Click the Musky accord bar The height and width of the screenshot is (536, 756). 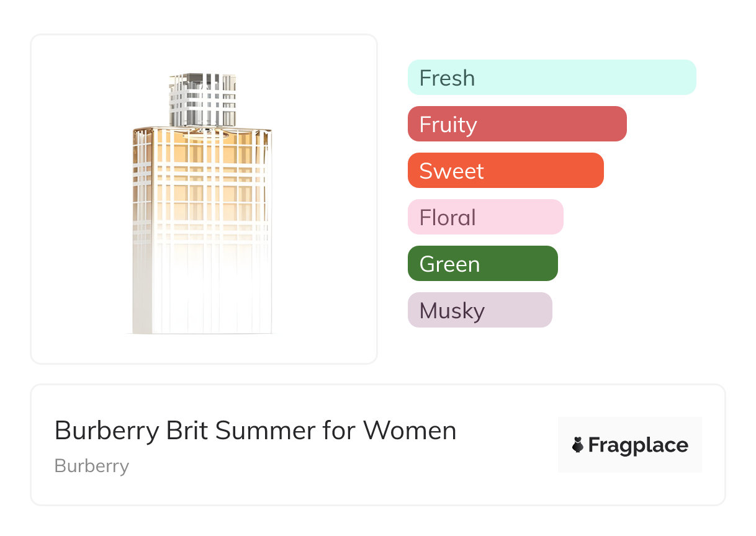[x=480, y=310]
